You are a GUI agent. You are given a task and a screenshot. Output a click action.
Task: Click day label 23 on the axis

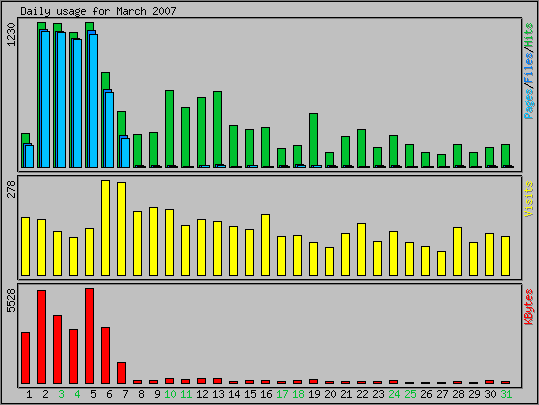pyautogui.click(x=378, y=394)
